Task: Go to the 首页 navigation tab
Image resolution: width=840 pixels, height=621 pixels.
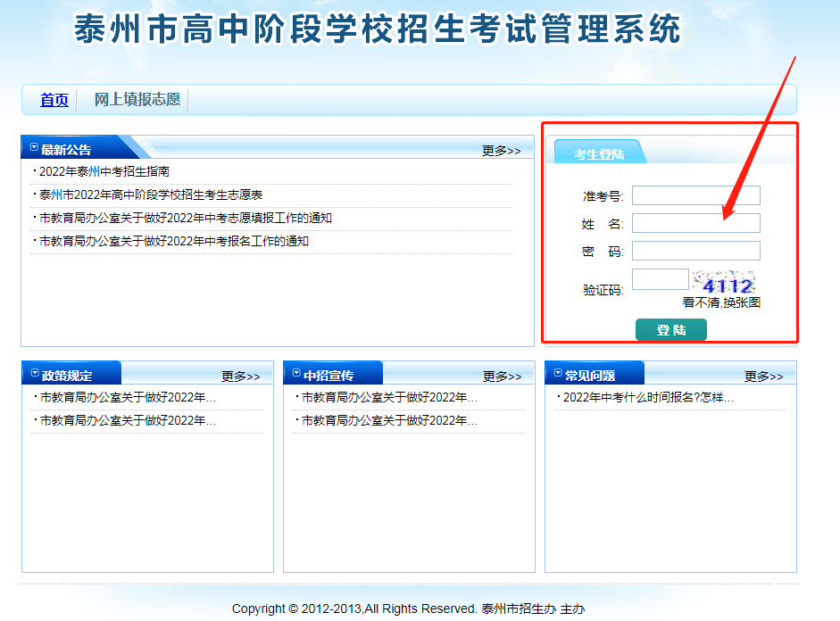Action: (x=54, y=100)
